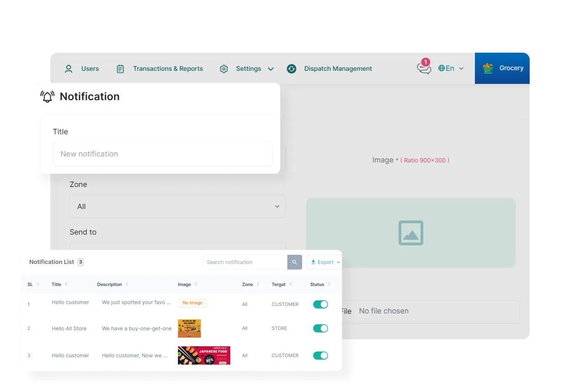Toggle status for Hello All Store notification
This screenshot has width=580, height=392.
coord(320,328)
